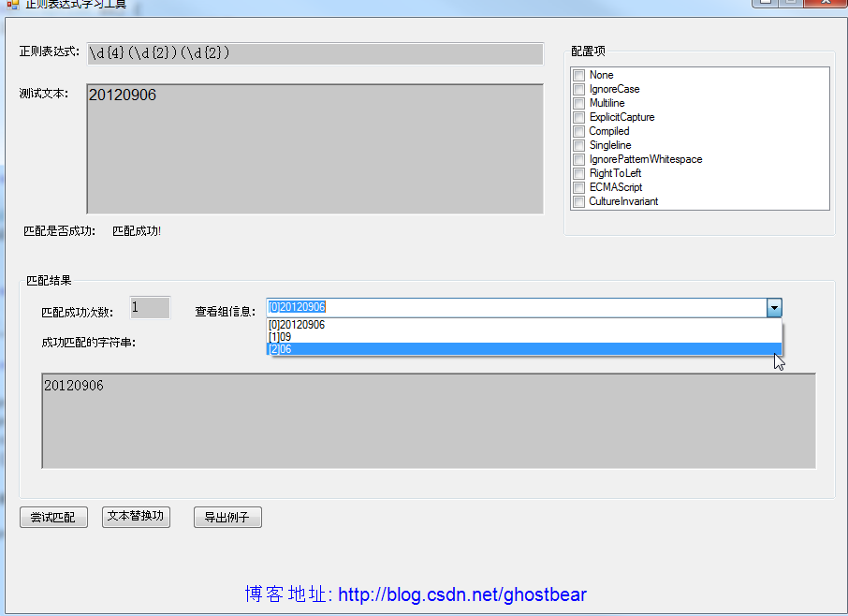Check IgnorePatternWhitespace option

coord(578,159)
